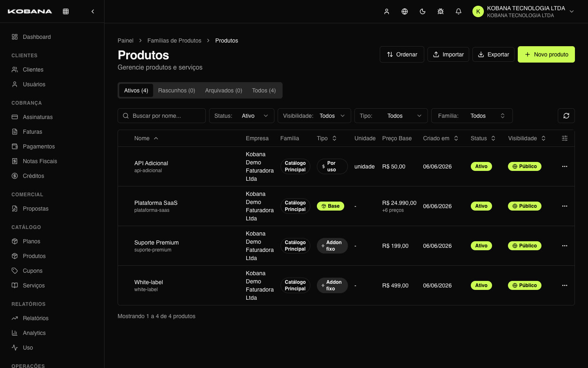Click the Base type badge

(330, 206)
